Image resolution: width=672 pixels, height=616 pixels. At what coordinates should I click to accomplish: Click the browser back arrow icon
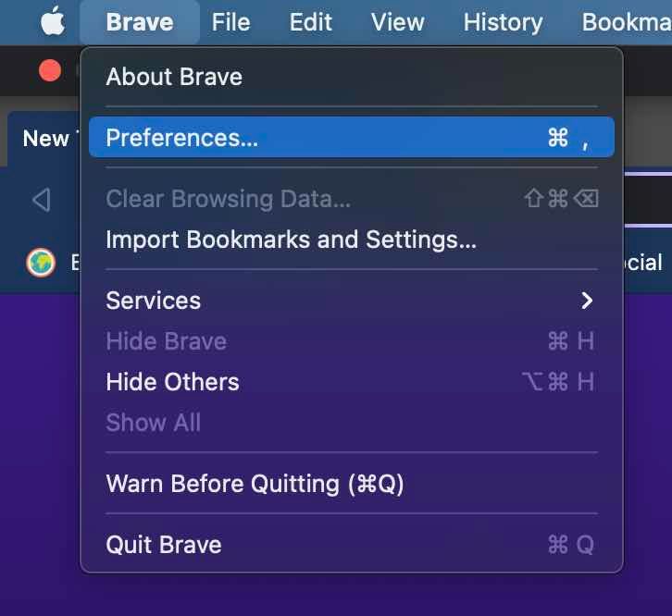(x=42, y=200)
